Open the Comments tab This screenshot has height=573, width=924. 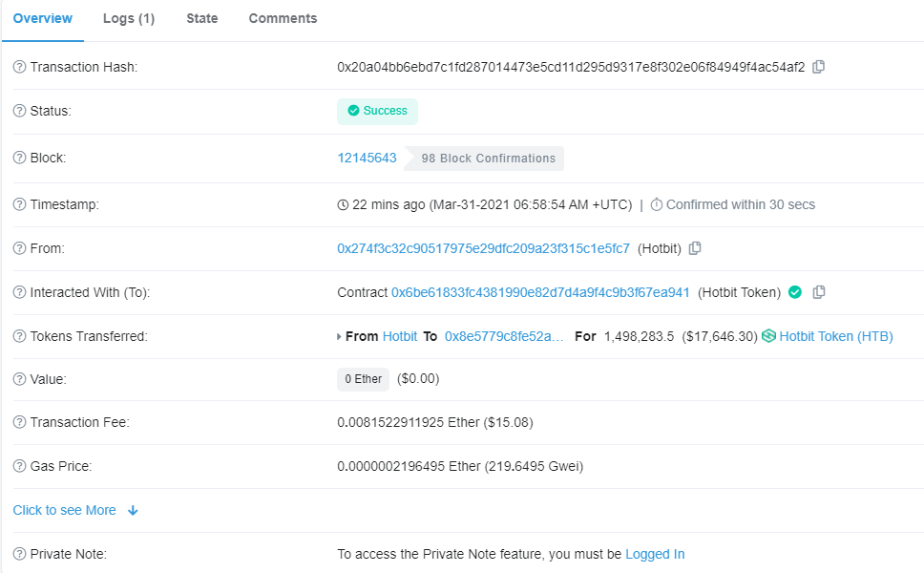coord(283,19)
